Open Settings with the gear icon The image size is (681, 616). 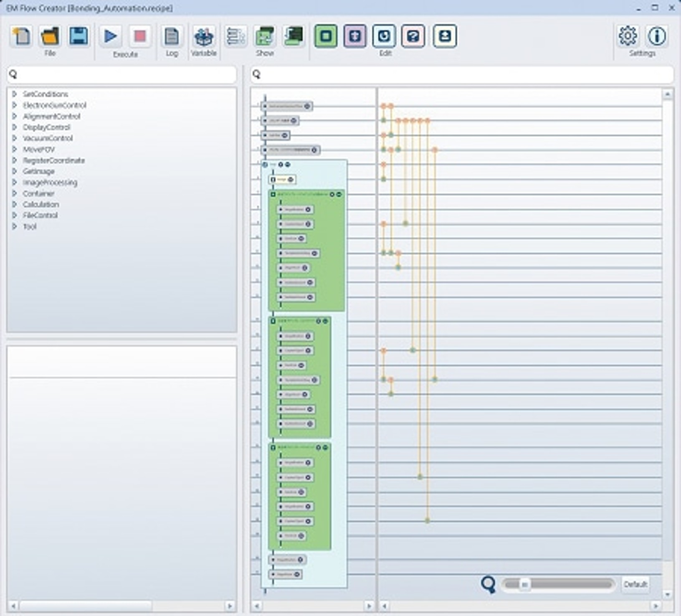(628, 36)
